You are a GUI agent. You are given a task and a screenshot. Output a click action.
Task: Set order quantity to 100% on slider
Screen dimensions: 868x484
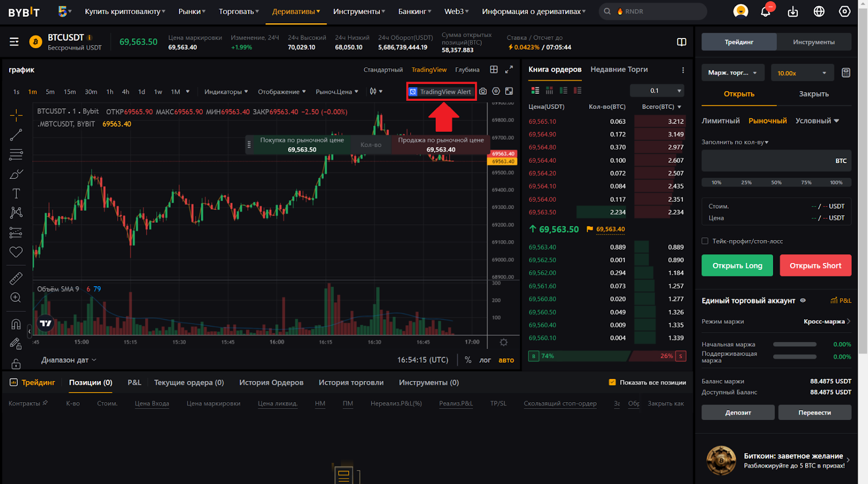click(x=836, y=183)
